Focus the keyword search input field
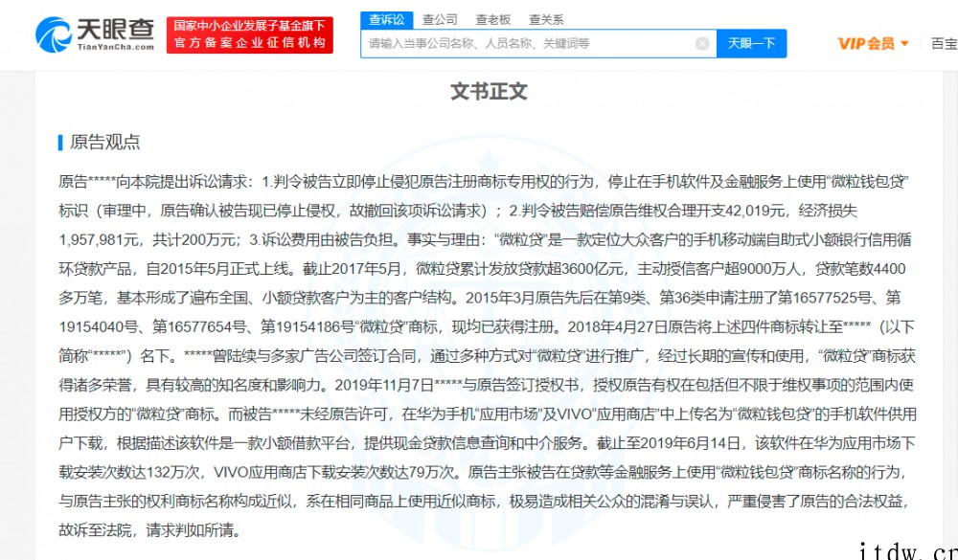 tap(527, 43)
